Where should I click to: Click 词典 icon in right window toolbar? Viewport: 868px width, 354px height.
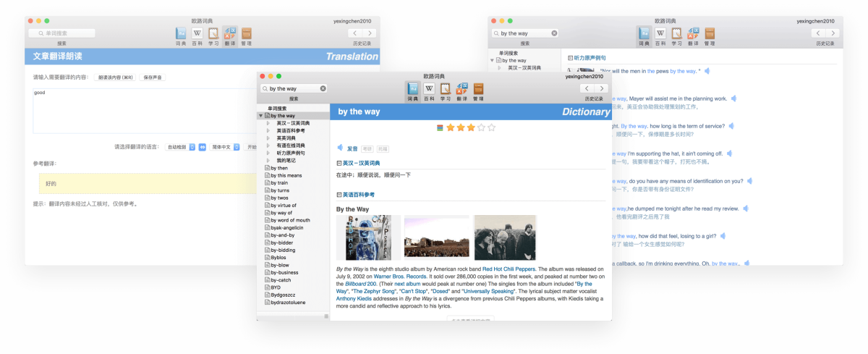644,33
